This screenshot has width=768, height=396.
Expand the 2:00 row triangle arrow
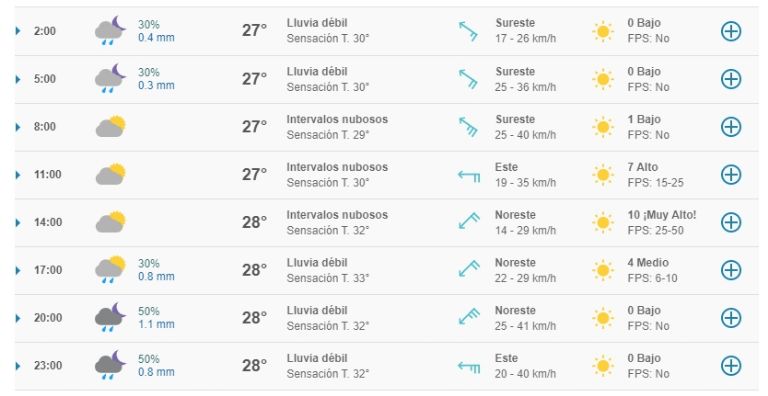point(18,31)
